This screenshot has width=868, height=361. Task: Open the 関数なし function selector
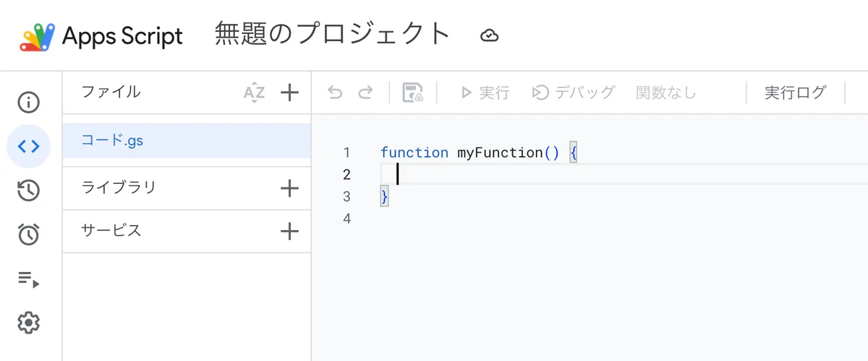point(665,93)
